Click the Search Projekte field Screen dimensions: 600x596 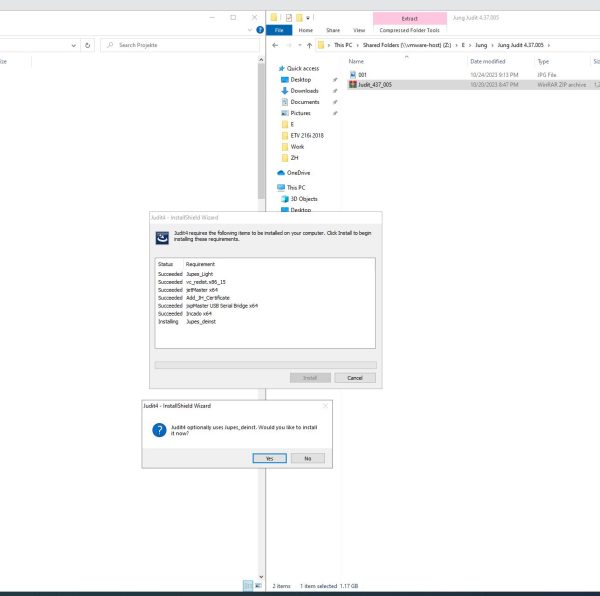click(x=180, y=45)
